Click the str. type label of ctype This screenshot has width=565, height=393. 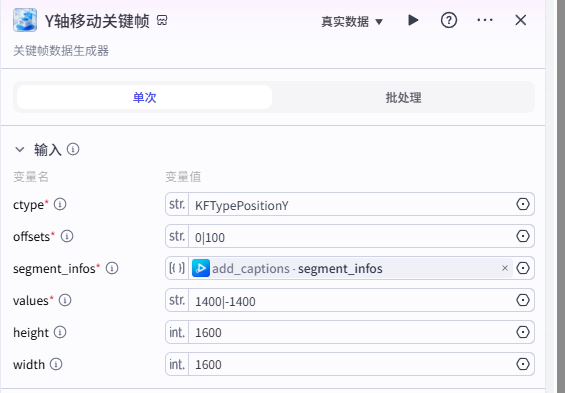click(x=177, y=204)
